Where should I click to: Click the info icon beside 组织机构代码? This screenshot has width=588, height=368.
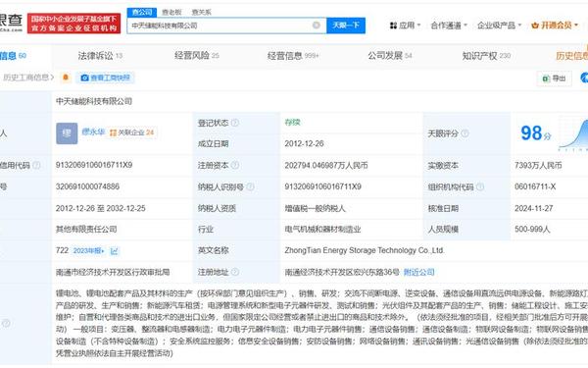480,186
